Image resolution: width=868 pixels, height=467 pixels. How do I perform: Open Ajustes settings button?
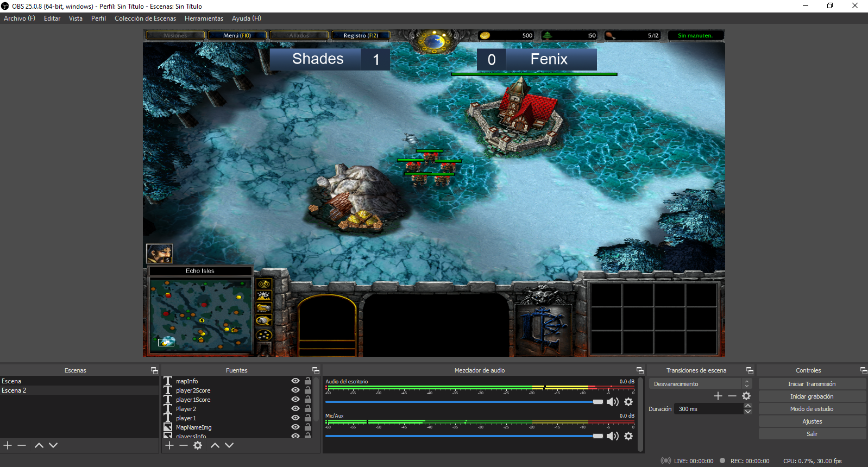[812, 421]
